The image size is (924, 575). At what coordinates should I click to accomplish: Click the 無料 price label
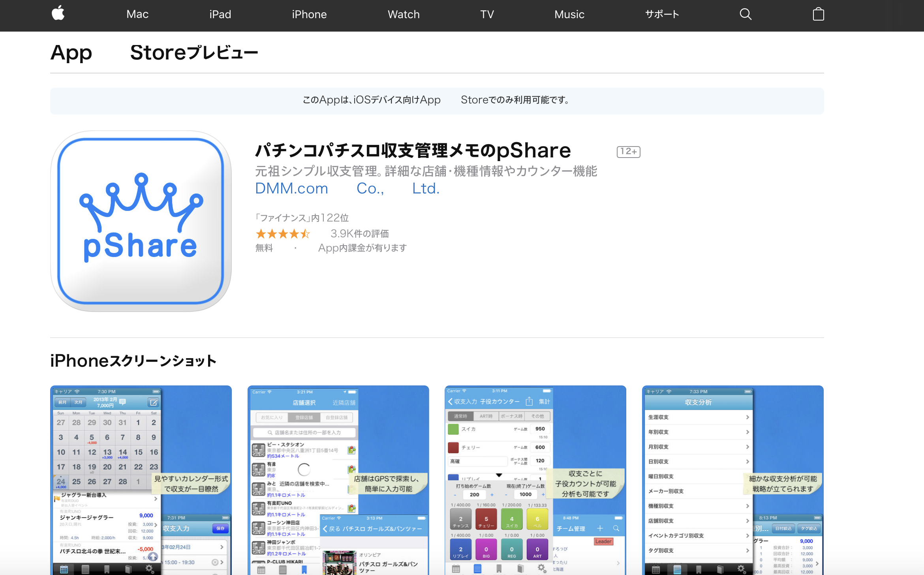tap(264, 248)
